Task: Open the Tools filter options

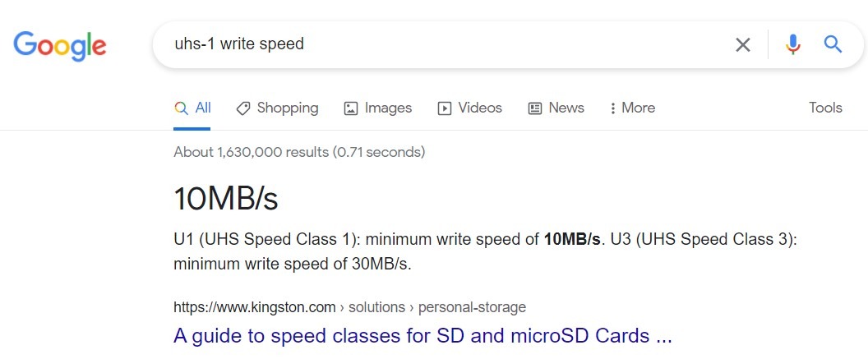Action: coord(825,108)
